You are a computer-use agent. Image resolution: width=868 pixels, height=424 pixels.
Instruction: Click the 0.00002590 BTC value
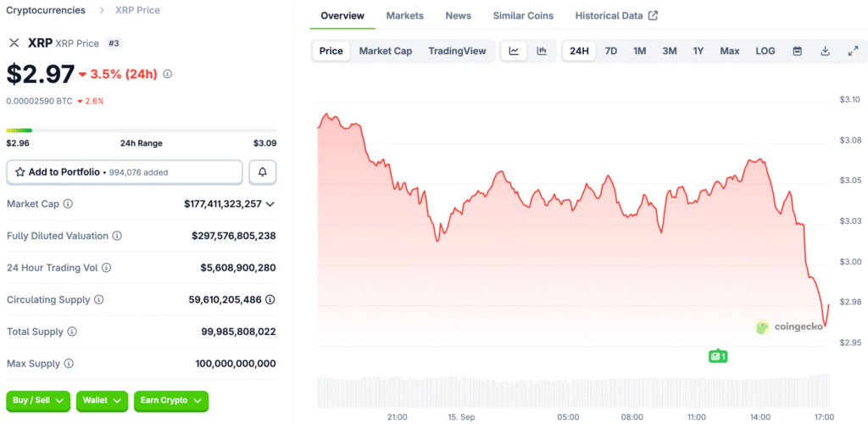[x=39, y=101]
